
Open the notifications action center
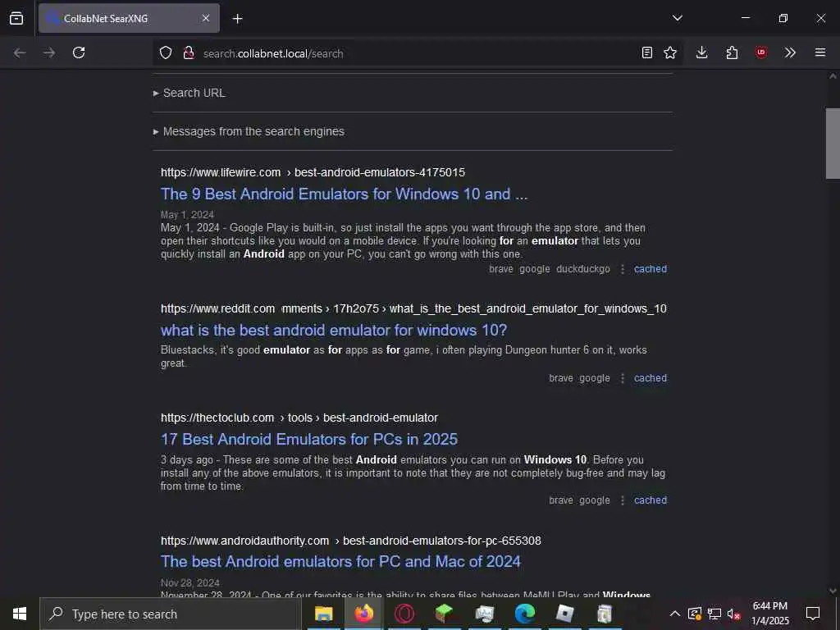point(813,614)
